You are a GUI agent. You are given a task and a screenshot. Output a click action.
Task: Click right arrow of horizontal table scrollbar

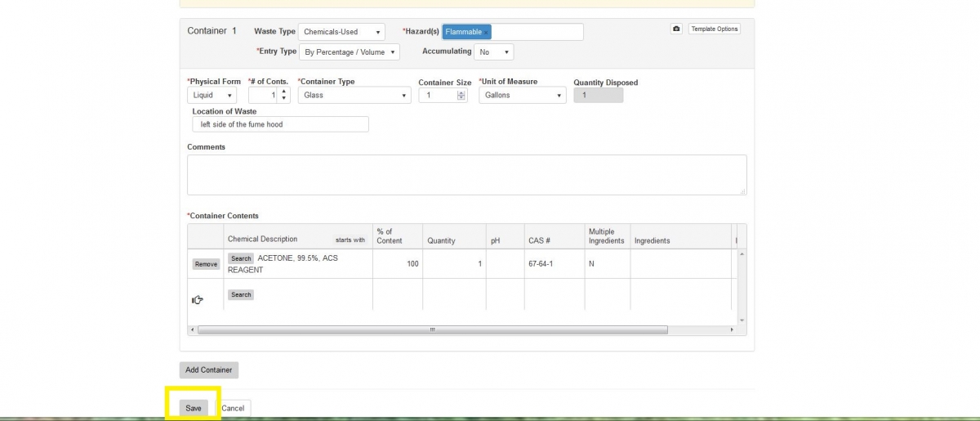[x=731, y=330]
